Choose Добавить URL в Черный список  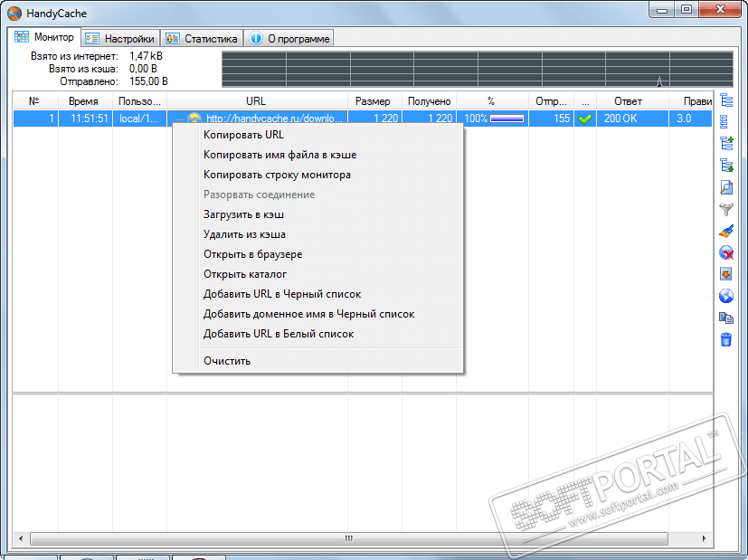(x=317, y=294)
